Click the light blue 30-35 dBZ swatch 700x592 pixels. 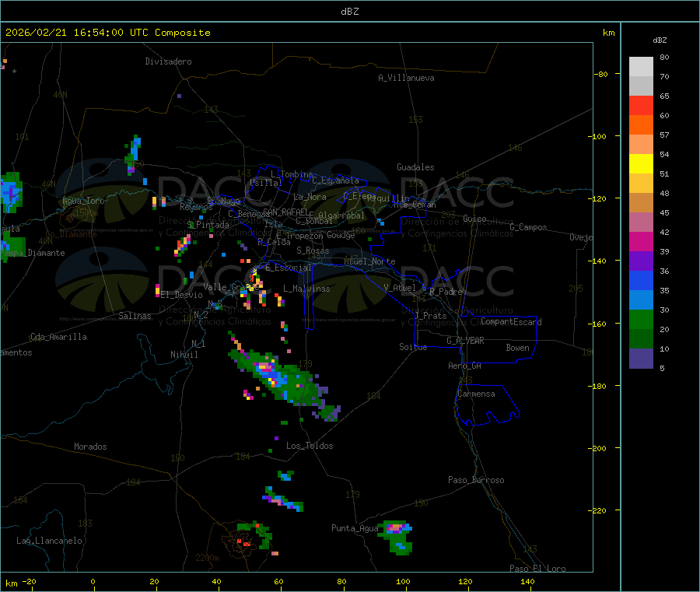pyautogui.click(x=641, y=300)
